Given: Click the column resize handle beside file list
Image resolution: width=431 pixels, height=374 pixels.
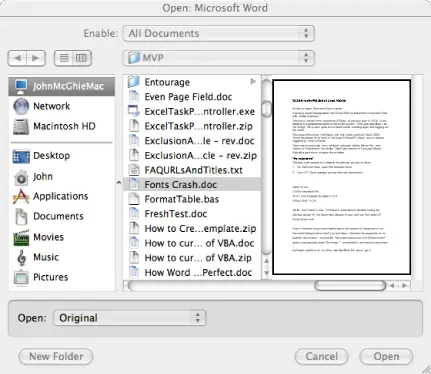Looking at the screenshot, I should (x=119, y=183).
